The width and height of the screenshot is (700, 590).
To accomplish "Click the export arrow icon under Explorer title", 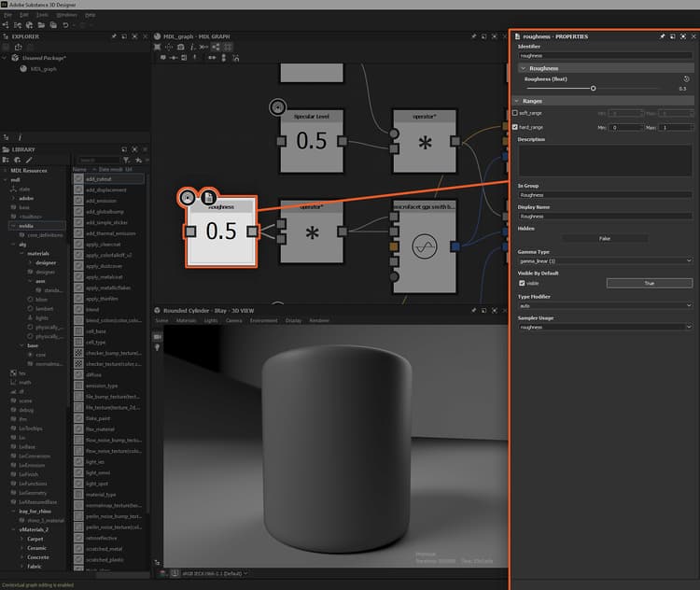I will [19, 47].
